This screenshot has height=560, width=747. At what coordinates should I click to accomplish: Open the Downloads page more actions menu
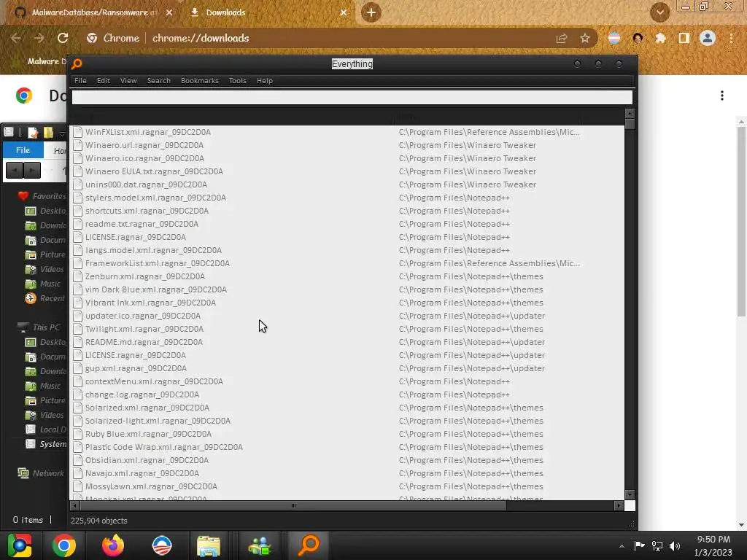[722, 96]
